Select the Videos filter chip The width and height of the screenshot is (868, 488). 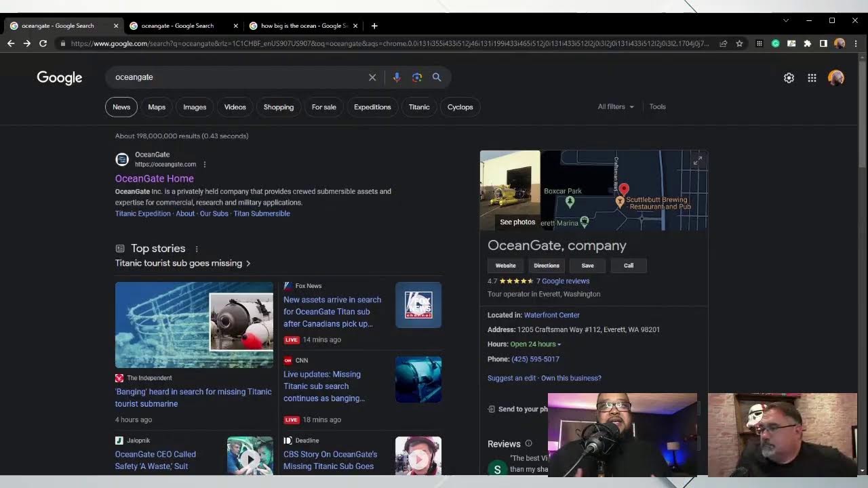235,107
